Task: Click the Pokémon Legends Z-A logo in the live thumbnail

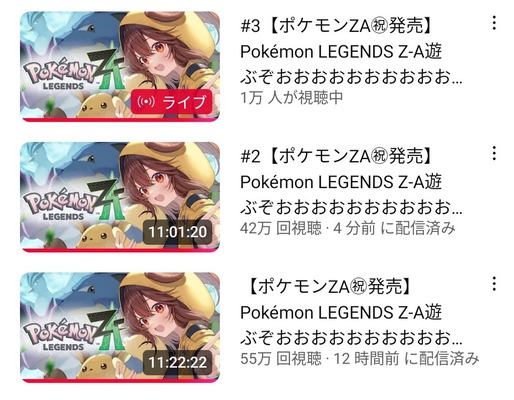Action: click(x=73, y=72)
